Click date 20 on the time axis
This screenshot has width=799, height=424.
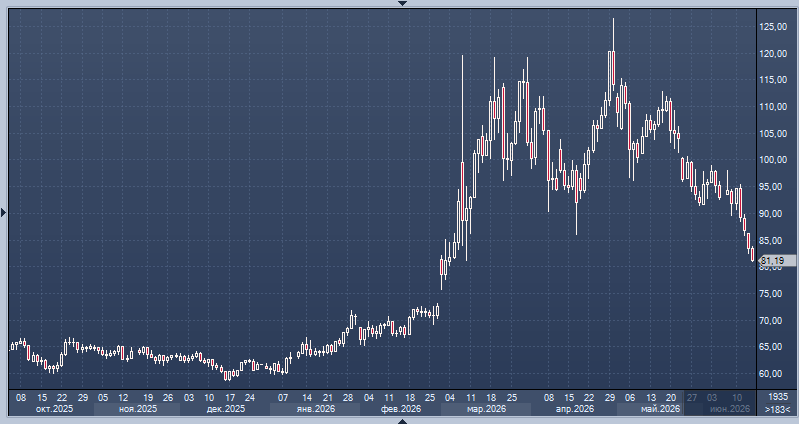pos(671,398)
